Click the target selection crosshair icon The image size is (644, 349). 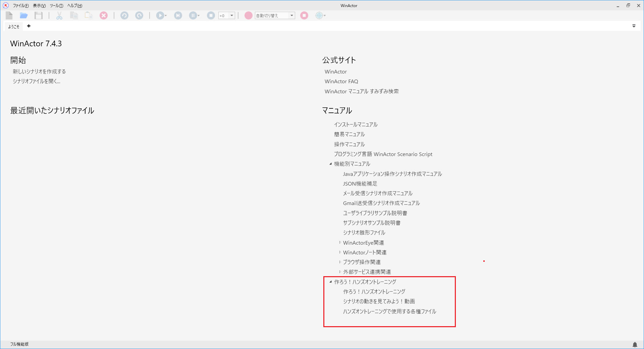coord(319,15)
